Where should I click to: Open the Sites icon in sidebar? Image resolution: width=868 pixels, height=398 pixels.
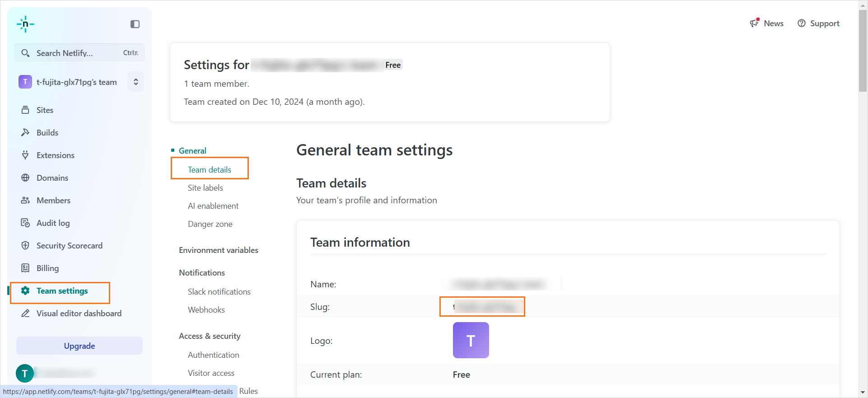click(25, 110)
